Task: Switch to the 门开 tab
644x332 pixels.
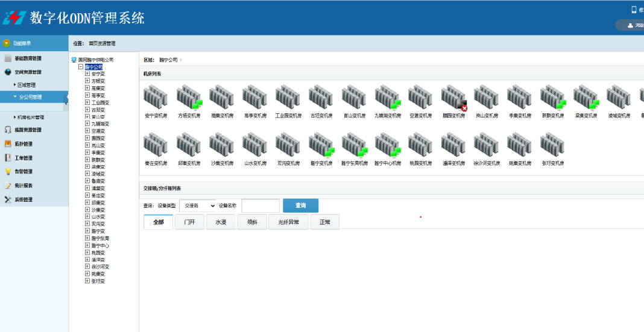Action: point(189,222)
